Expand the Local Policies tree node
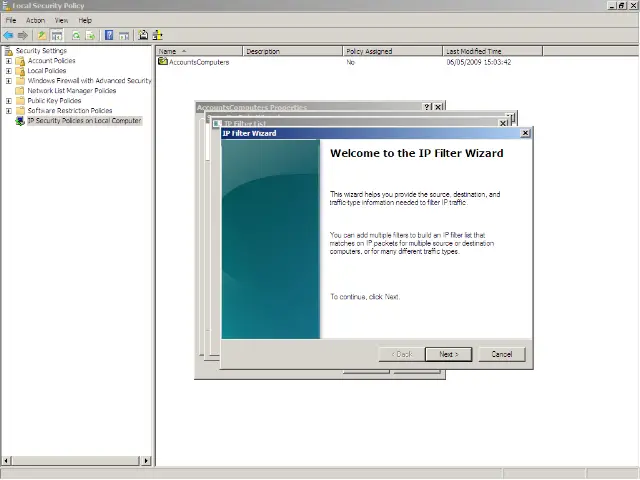This screenshot has width=640, height=480. (9, 71)
